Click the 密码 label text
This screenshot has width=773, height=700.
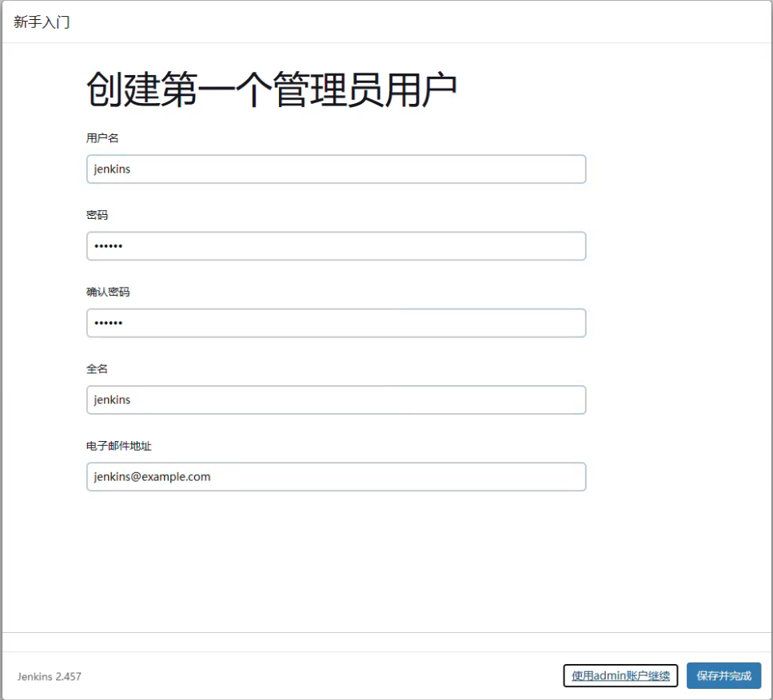pos(97,215)
